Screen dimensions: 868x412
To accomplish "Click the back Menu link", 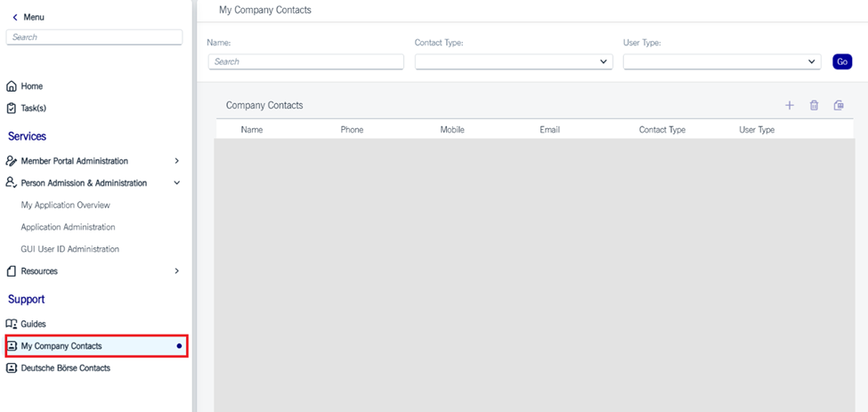I will point(28,17).
